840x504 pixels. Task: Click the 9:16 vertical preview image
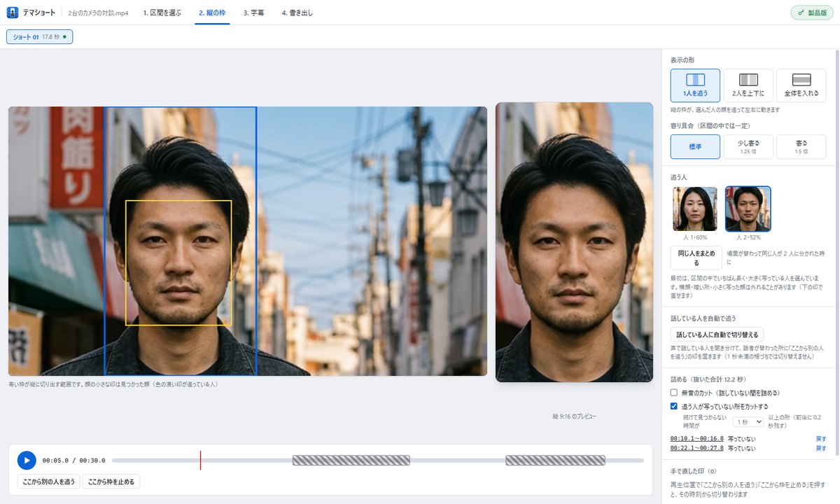click(574, 242)
